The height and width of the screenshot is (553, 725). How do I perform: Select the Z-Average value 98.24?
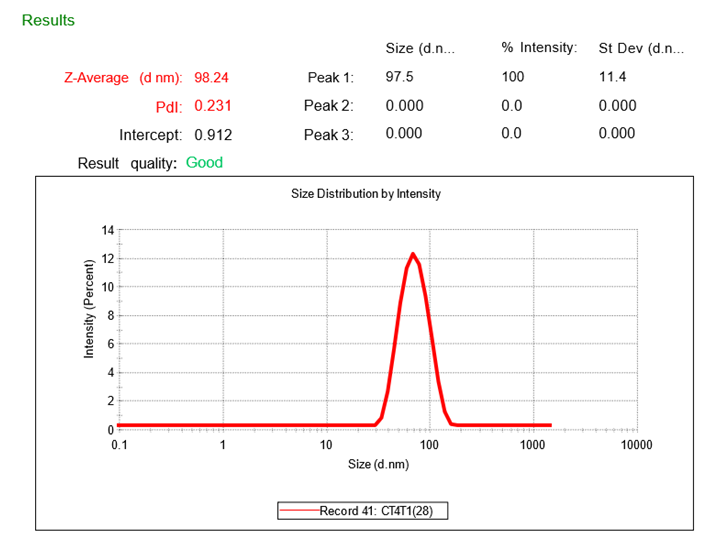(212, 77)
